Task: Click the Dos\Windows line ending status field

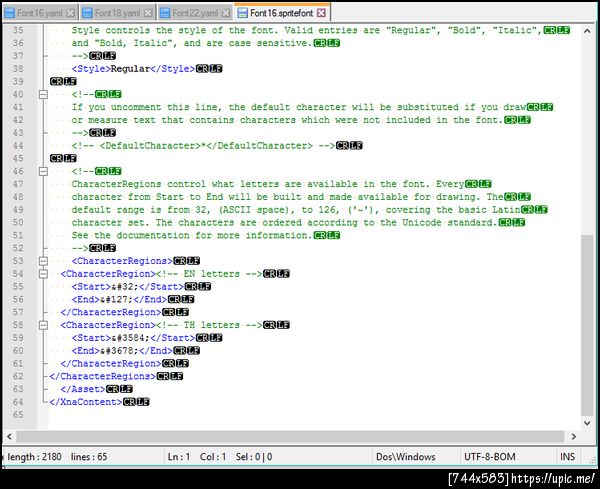Action: (x=406, y=457)
